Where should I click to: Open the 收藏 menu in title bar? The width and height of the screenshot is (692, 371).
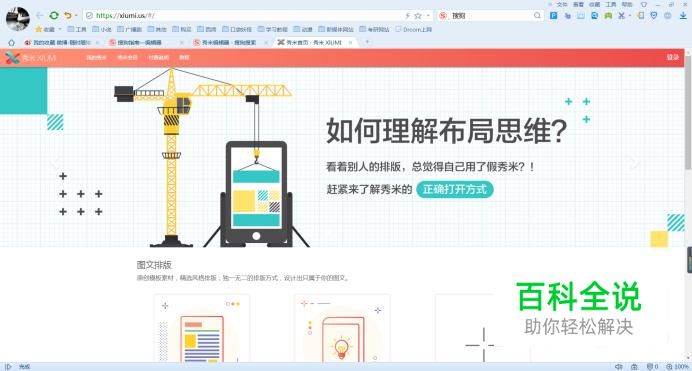pyautogui.click(x=594, y=4)
